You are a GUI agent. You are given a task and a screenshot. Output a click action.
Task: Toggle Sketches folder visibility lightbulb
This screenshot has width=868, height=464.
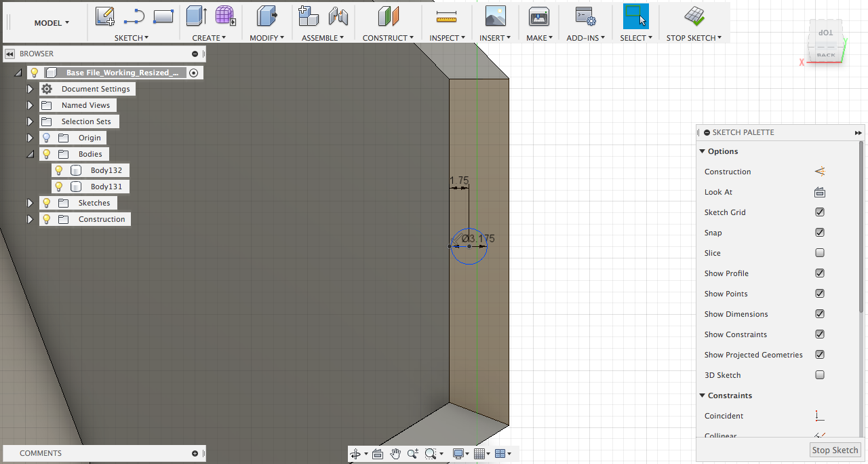pos(46,203)
